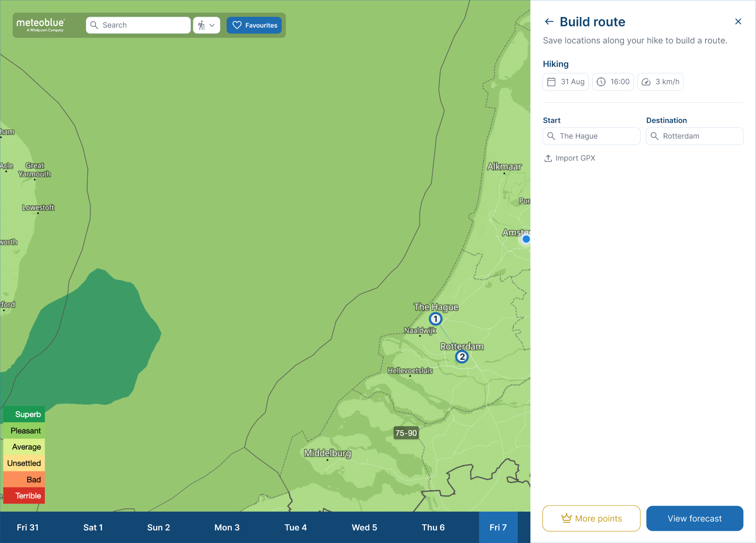Click the search magnifier icon in map search
756x543 pixels.
(94, 25)
